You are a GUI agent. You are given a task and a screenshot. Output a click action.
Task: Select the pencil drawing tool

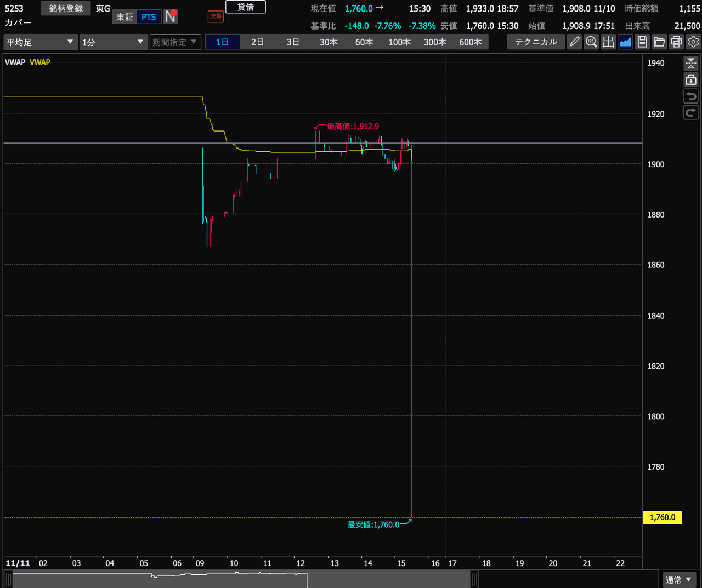574,42
